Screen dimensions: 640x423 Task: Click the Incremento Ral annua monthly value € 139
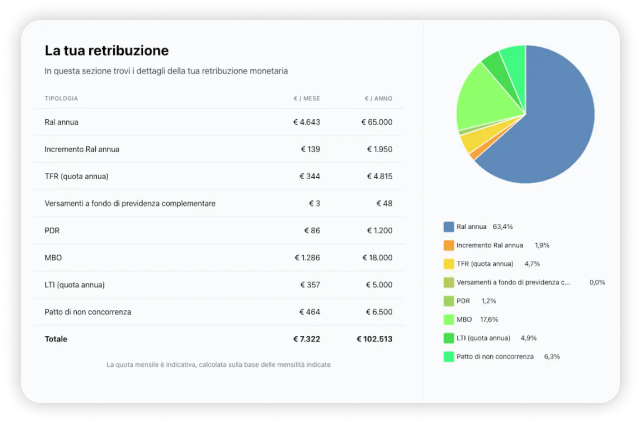click(x=310, y=149)
